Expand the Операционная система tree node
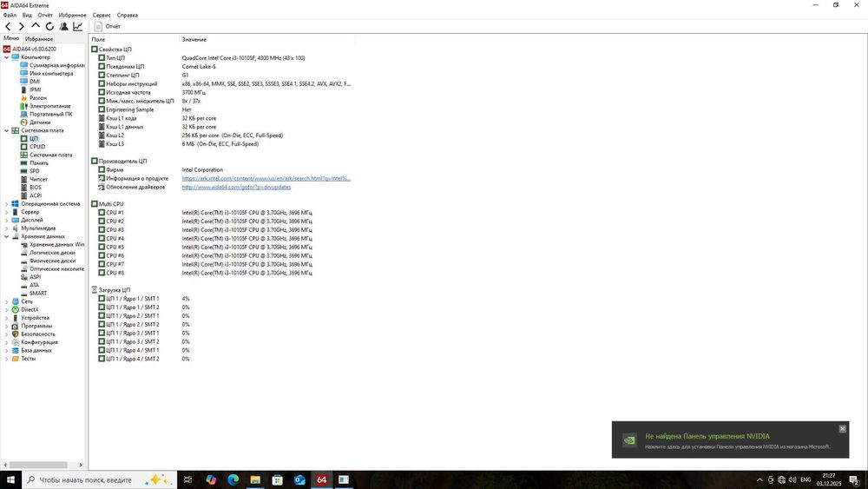Viewport: 868px width, 489px height. (x=7, y=204)
